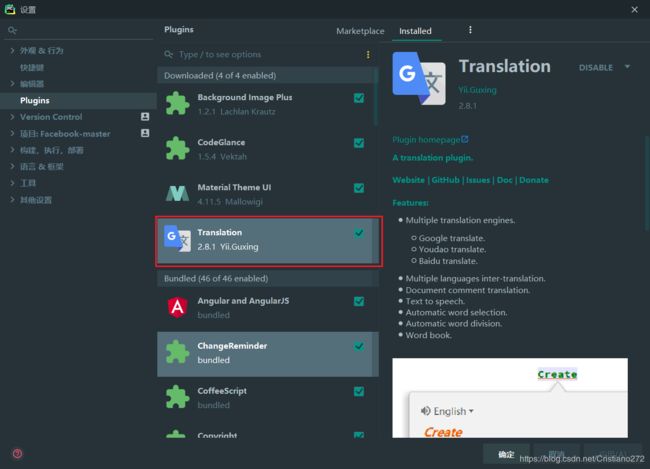The image size is (650, 469).
Task: Click the Angular and AngularJS logo icon
Action: 177,307
